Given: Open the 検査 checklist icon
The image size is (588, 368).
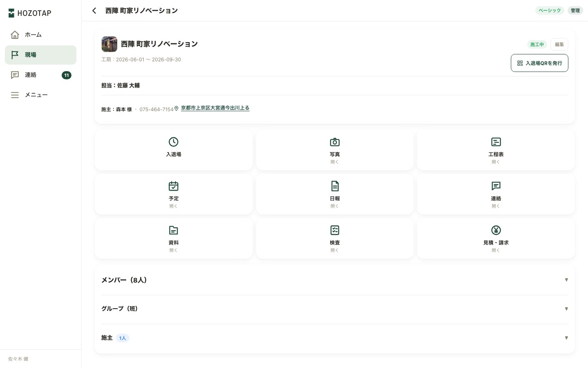Looking at the screenshot, I should (x=335, y=230).
